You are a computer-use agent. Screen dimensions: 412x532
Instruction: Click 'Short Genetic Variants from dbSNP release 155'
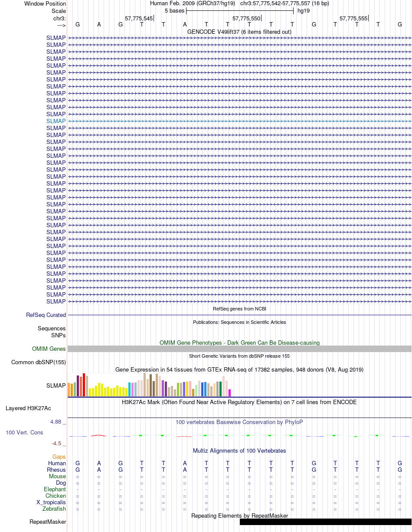click(x=239, y=356)
